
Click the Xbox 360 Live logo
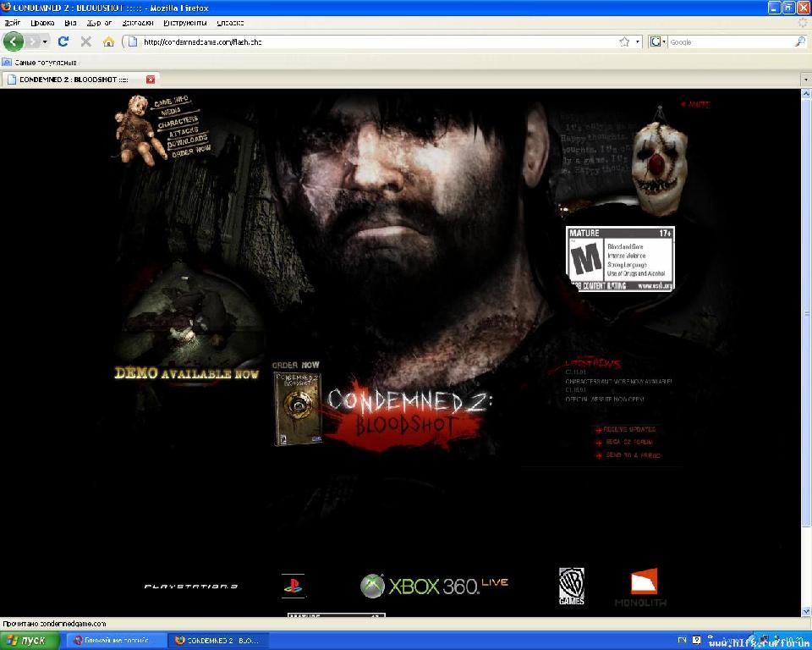click(x=434, y=587)
